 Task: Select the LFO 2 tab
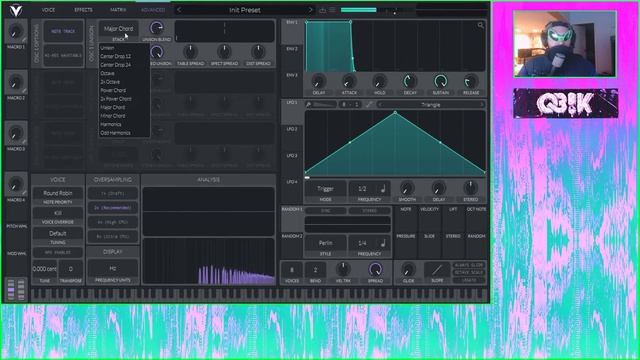tap(292, 138)
